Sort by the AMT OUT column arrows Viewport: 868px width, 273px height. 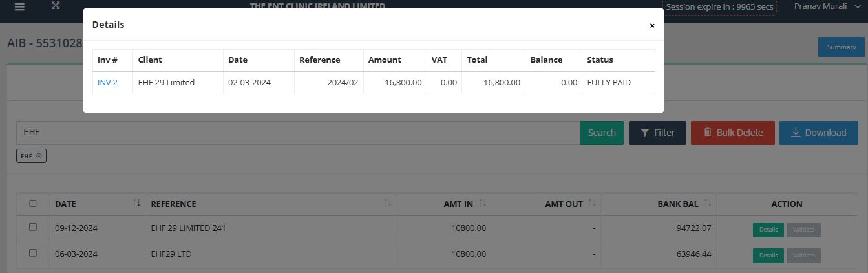591,203
